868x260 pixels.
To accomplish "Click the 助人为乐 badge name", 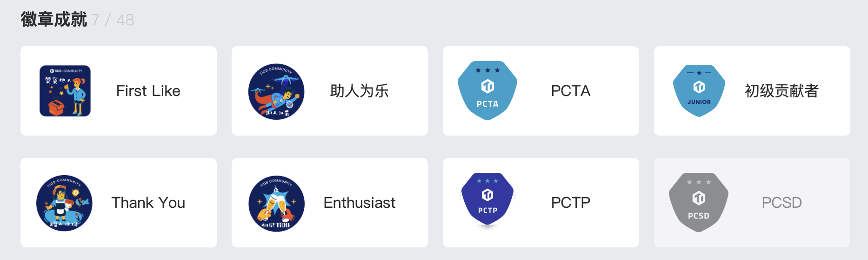I will pyautogui.click(x=359, y=91).
